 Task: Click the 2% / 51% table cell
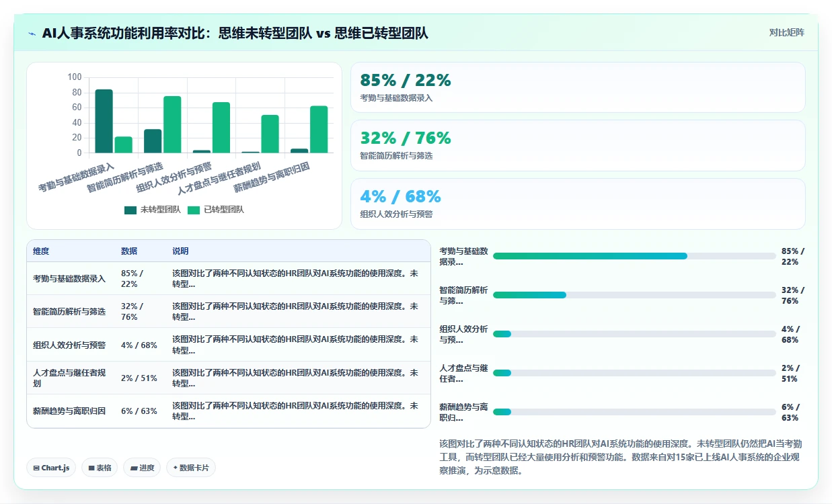[139, 378]
